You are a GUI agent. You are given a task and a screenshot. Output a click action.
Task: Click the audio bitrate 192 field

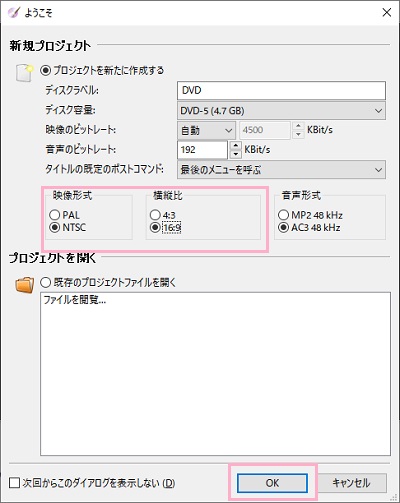[x=202, y=150]
